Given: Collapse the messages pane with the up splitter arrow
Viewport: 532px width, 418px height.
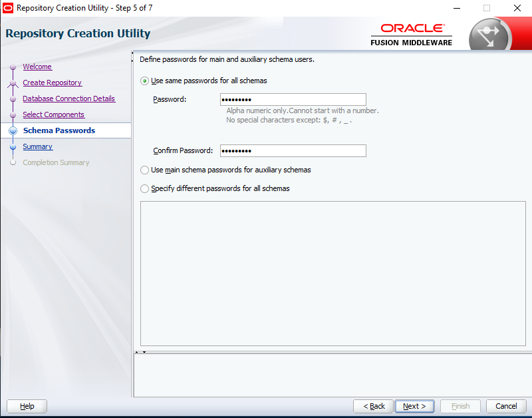Looking at the screenshot, I should click(138, 351).
